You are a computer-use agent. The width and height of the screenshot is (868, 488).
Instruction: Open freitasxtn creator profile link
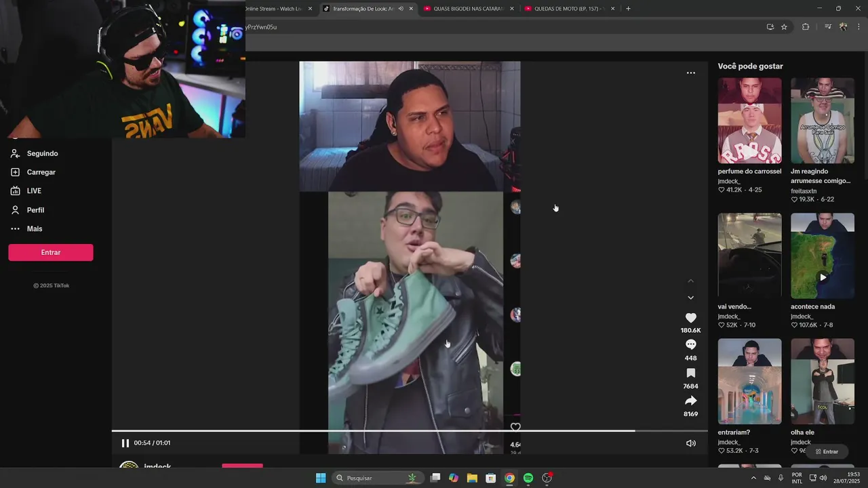pyautogui.click(x=804, y=191)
